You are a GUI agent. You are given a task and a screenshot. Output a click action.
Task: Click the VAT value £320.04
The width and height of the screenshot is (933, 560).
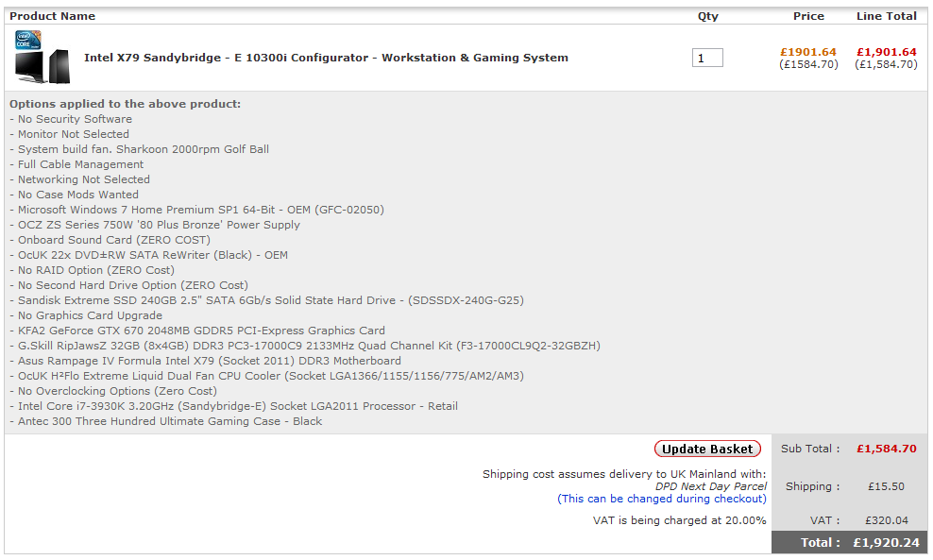coord(887,520)
